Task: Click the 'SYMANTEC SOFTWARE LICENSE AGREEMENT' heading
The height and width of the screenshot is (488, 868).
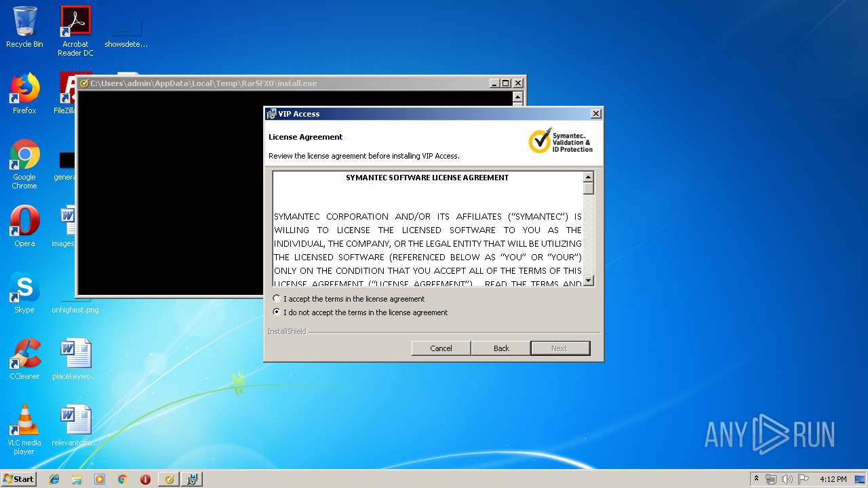Action: tap(427, 178)
